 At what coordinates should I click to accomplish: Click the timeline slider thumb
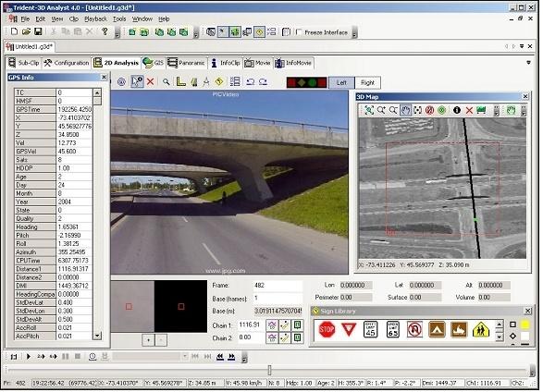point(269,370)
